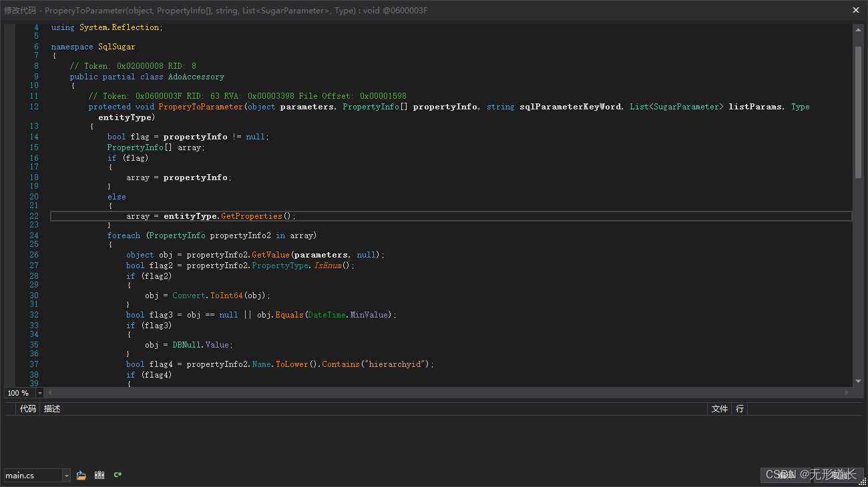
Task: Sort errors by 文件 column header
Action: tap(720, 409)
